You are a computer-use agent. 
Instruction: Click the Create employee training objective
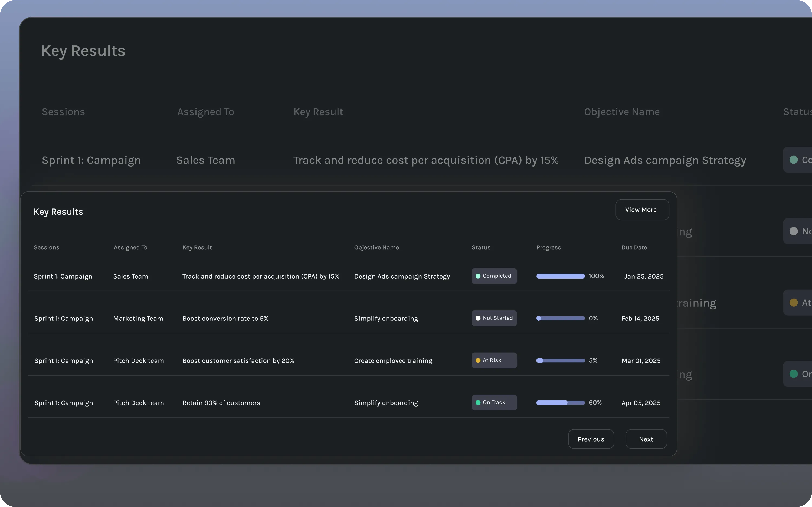tap(393, 361)
